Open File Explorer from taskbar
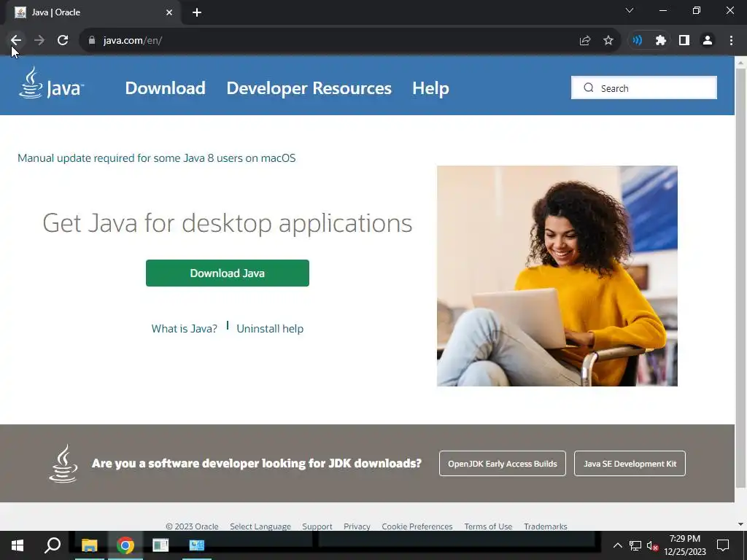The width and height of the screenshot is (747, 560). click(x=90, y=545)
